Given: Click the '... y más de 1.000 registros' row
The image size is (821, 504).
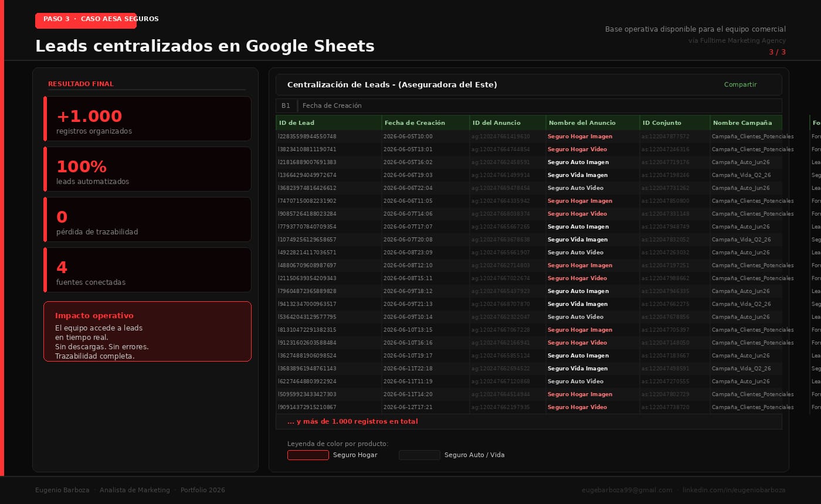Looking at the screenshot, I should click(x=529, y=422).
